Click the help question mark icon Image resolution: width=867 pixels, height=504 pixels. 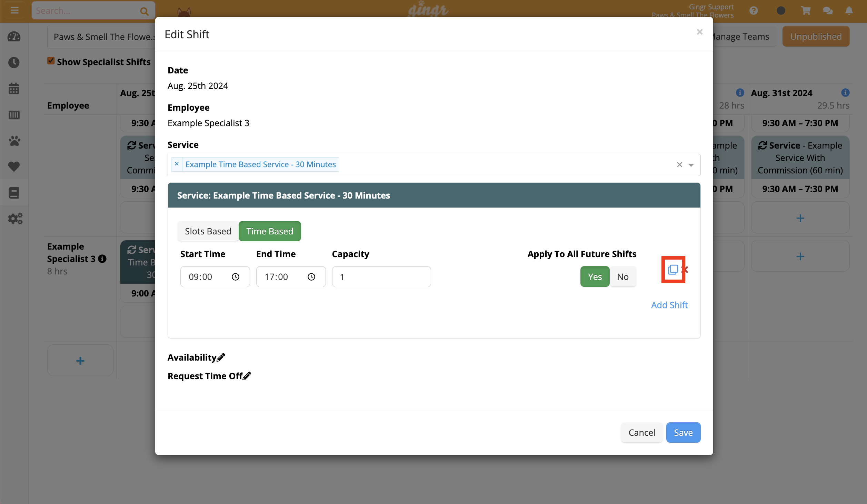(754, 11)
